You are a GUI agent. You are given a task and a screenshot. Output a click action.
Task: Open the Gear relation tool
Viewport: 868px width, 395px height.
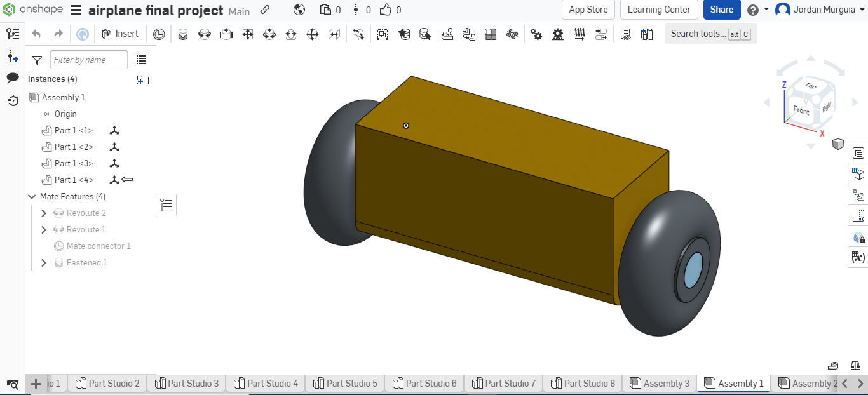click(x=536, y=34)
